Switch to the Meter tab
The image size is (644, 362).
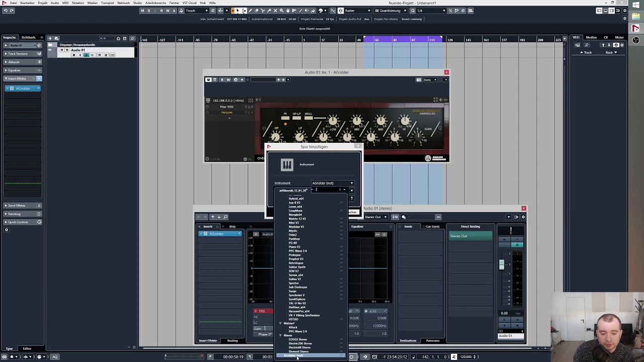click(x=619, y=38)
